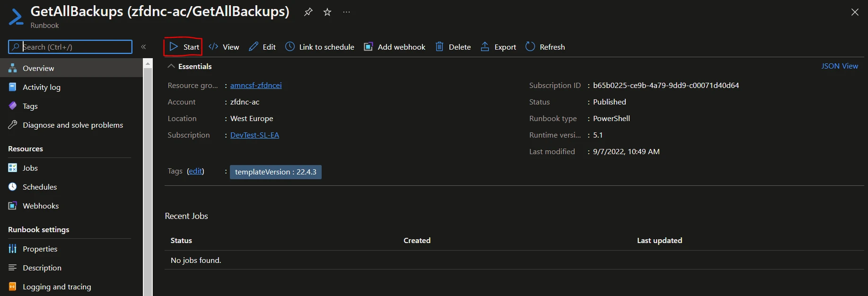Screen dimensions: 868x296
Task: Click the Subscription ID value b65b0225-ce9b-4a79-9dd9-c00071d40d64
Action: pos(666,85)
